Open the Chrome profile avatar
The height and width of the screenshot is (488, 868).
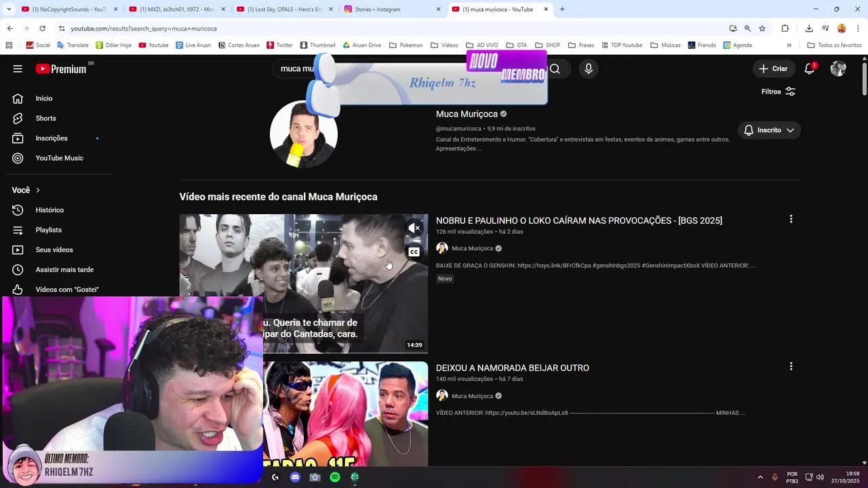842,28
